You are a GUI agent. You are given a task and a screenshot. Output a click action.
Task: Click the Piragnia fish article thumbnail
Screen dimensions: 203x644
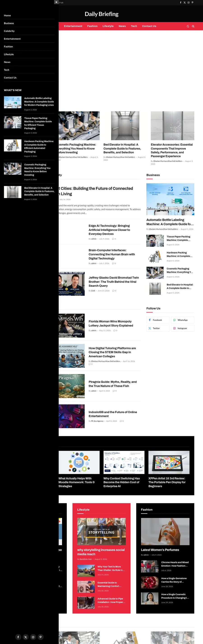point(72,386)
